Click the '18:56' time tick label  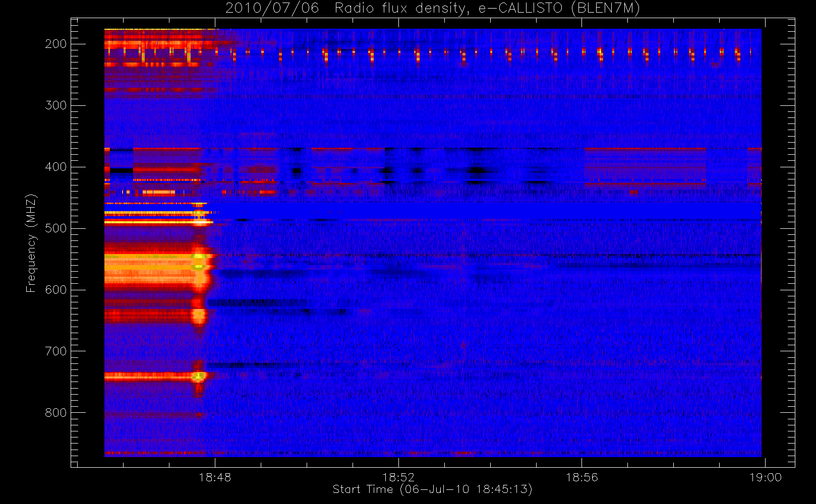[582, 477]
